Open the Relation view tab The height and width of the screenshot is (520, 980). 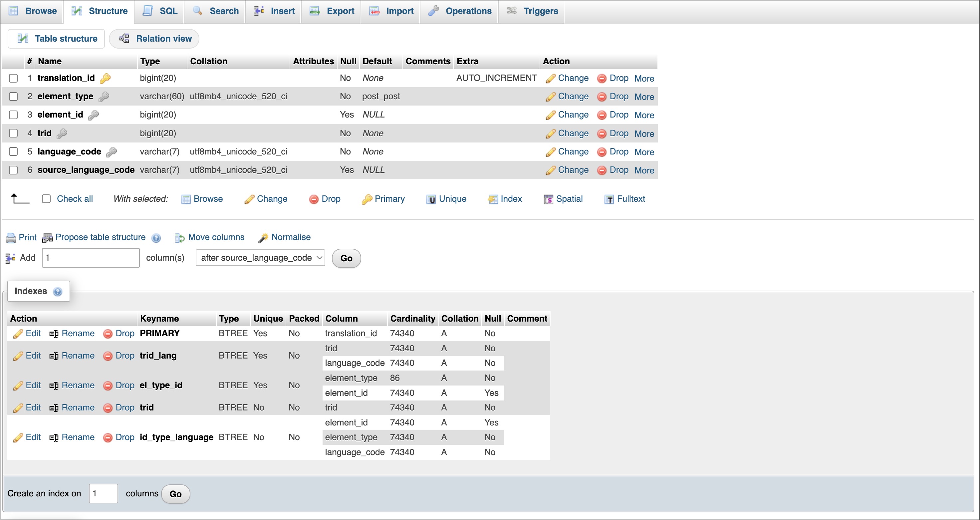point(154,38)
